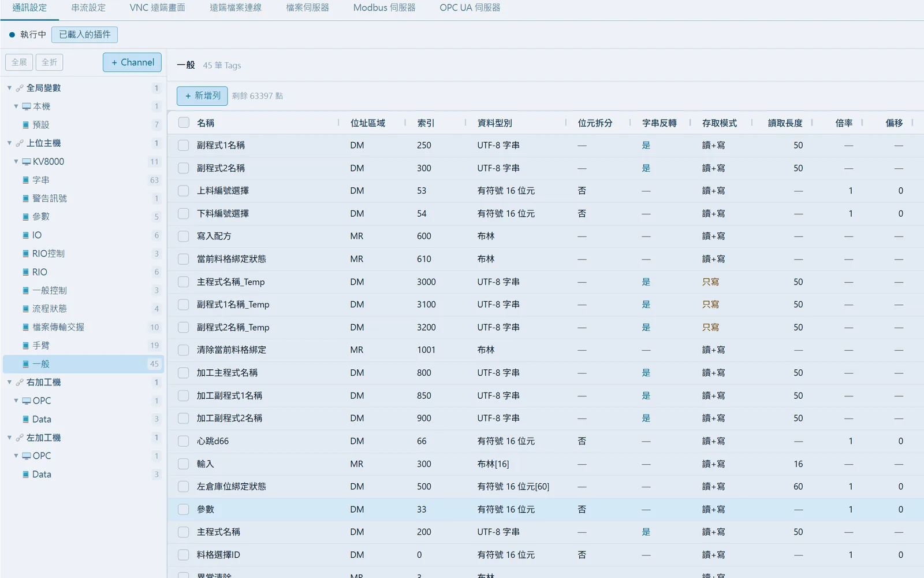
Task: Collapse the KV8000 device node
Action: click(x=16, y=162)
